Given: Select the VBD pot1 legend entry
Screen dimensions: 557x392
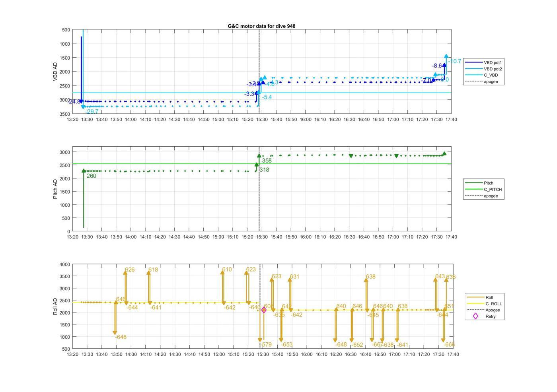Looking at the screenshot, I should click(484, 62).
